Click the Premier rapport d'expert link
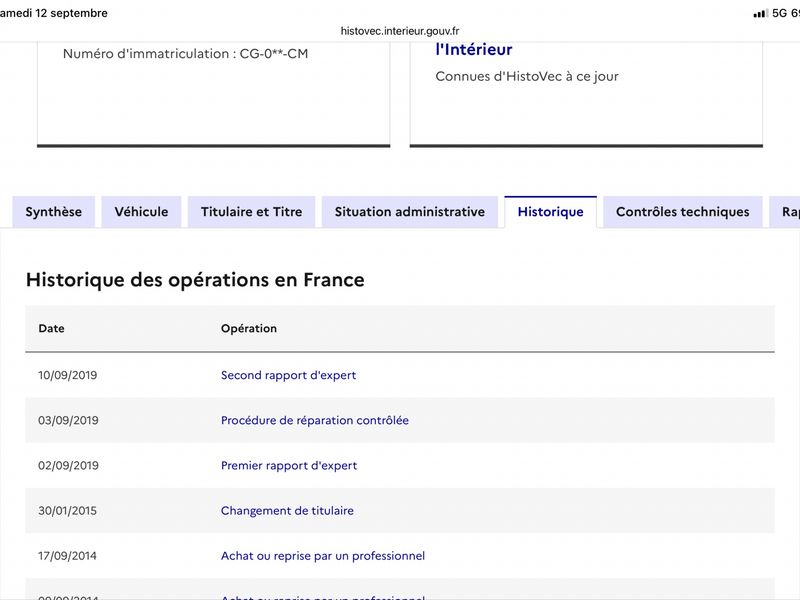This screenshot has width=800, height=600. pos(289,465)
